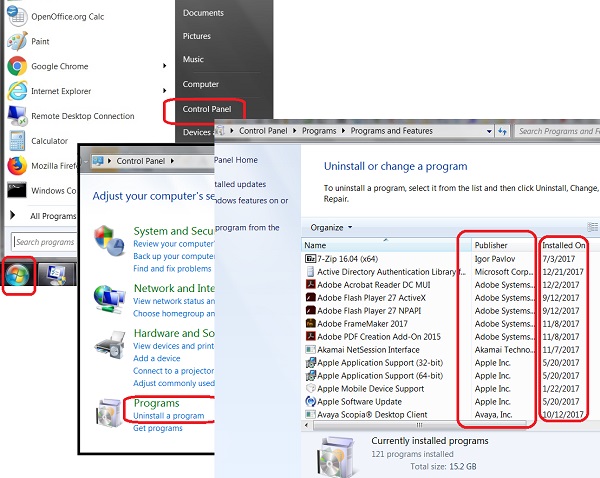
Task: Select Apple Software Update icon
Action: (x=310, y=401)
